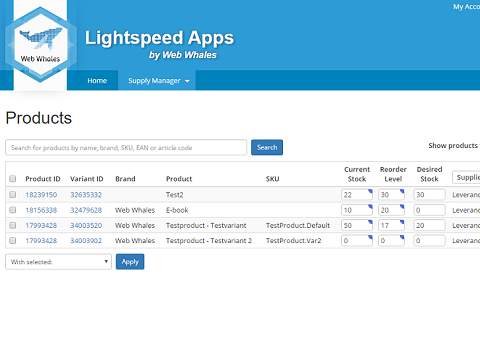480x360 pixels.
Task: Open the My Account link
Action: click(x=467, y=7)
